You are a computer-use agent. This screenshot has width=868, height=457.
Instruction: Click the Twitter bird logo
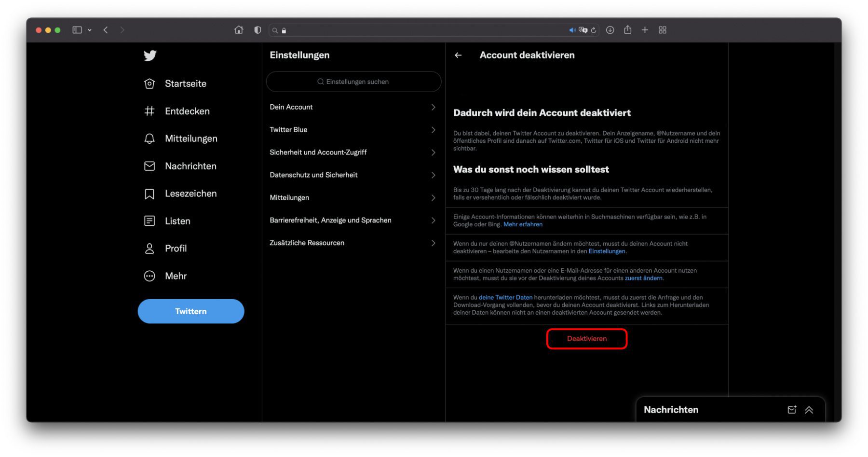pyautogui.click(x=150, y=55)
